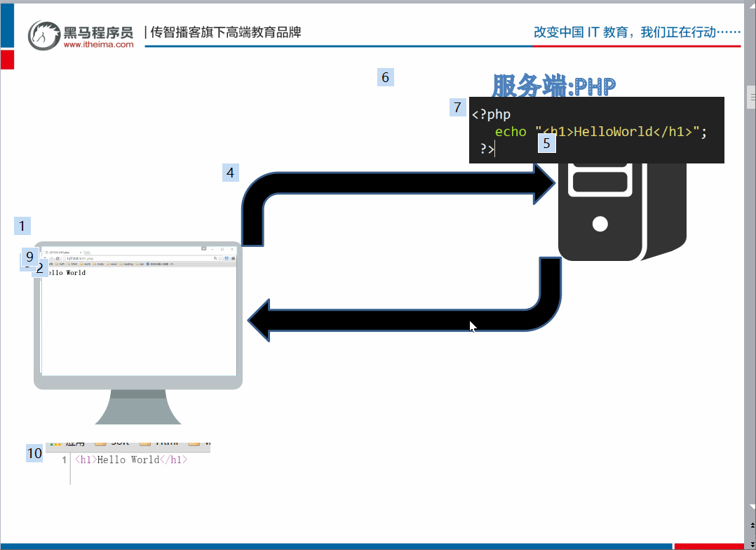Open the api bookmarks folder
Viewport: 756px width, 550px height.
click(140, 264)
